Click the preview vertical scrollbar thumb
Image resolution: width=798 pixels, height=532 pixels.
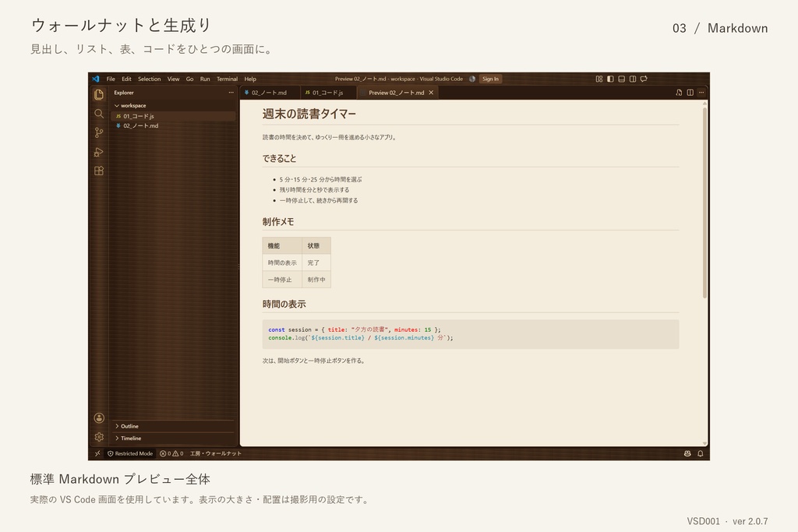[x=704, y=203]
